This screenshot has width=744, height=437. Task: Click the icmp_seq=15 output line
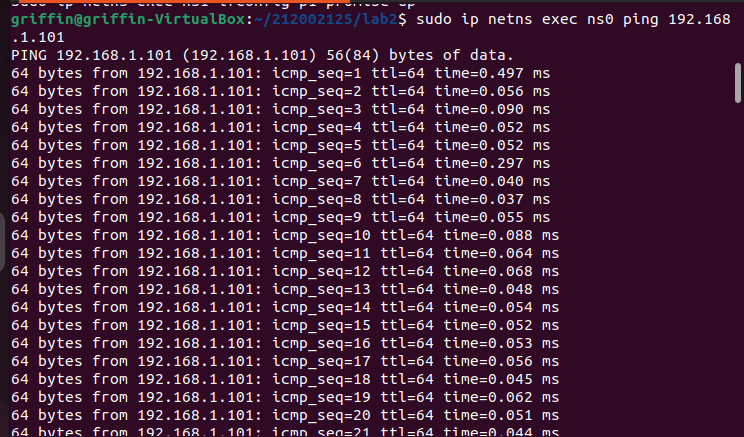[285, 325]
